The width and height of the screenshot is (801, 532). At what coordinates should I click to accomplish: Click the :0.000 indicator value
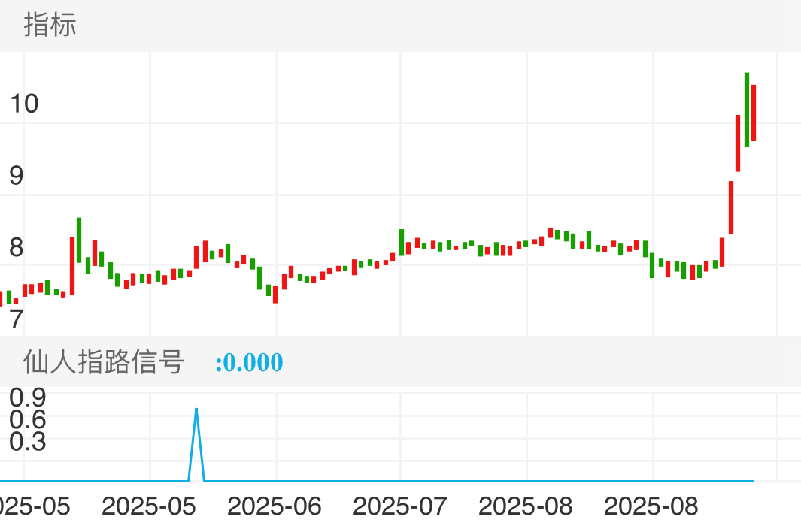click(x=249, y=362)
